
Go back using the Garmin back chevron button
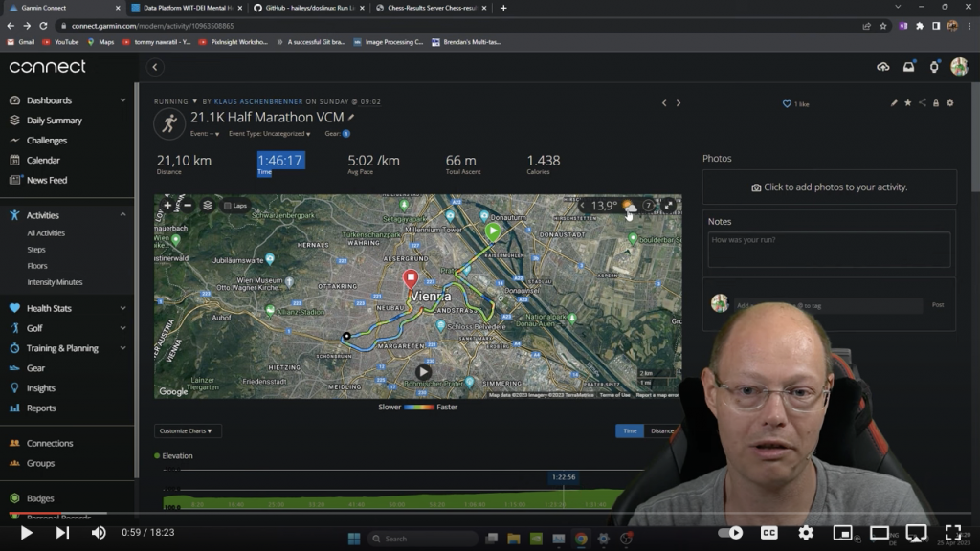(x=155, y=67)
